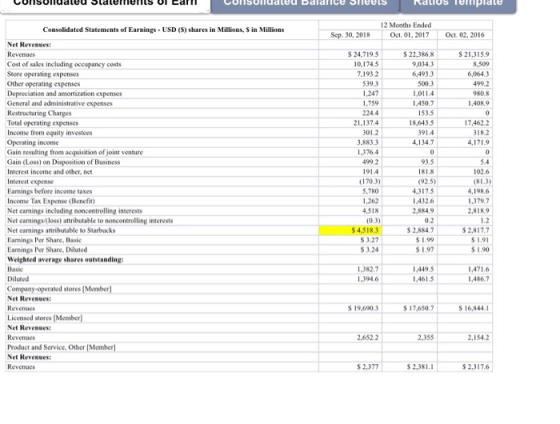560x424 pixels.
Task: Click 'Income from equity investees' label
Action: [50, 133]
